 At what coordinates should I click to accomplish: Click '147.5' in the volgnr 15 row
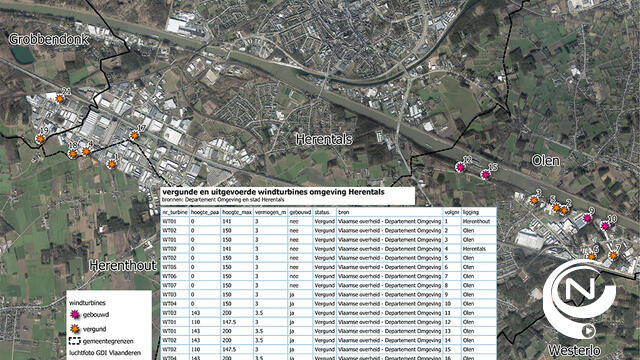click(229, 349)
